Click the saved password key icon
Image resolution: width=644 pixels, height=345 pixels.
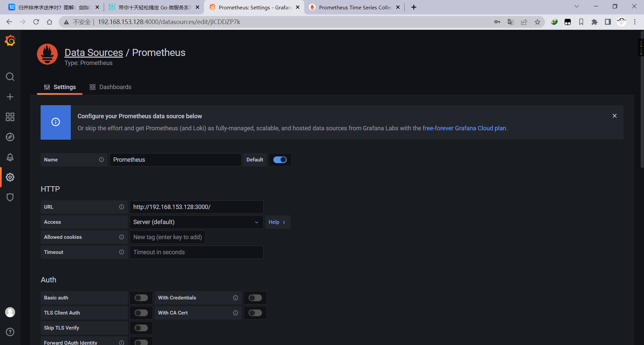497,22
